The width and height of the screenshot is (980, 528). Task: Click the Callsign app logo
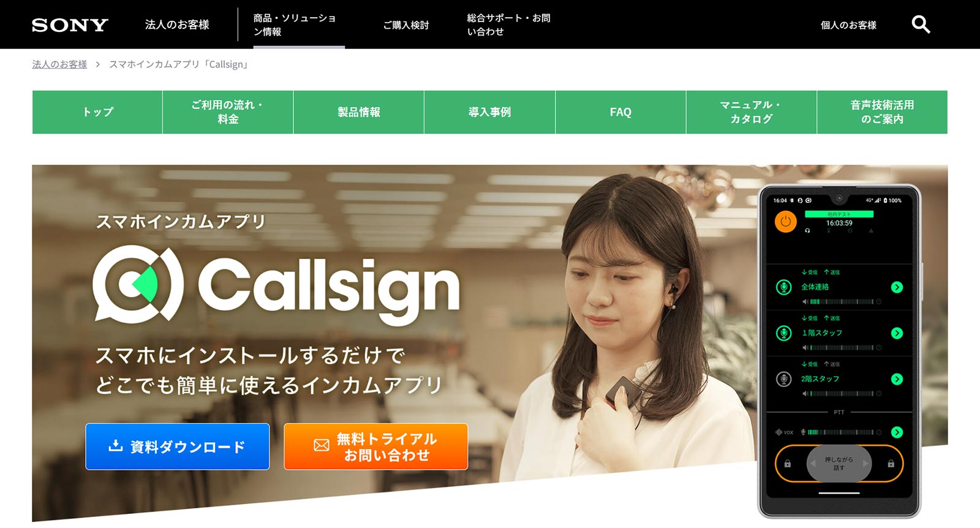tap(276, 285)
